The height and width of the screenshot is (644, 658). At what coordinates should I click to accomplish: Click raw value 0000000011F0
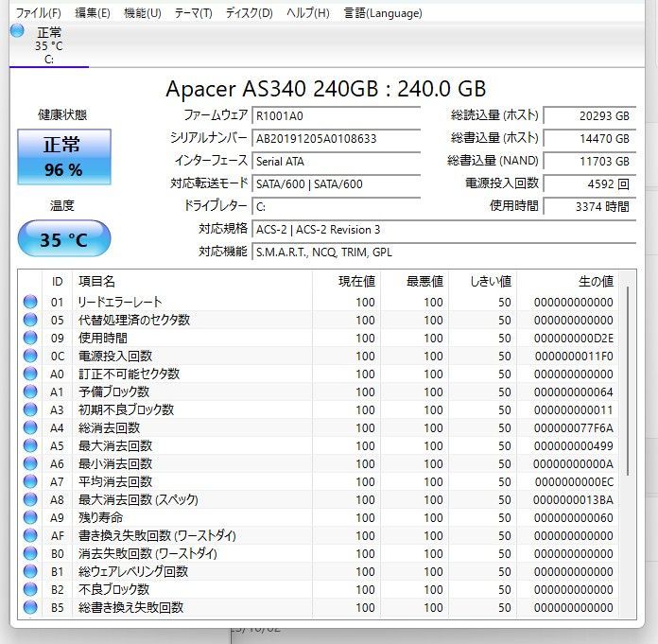574,356
